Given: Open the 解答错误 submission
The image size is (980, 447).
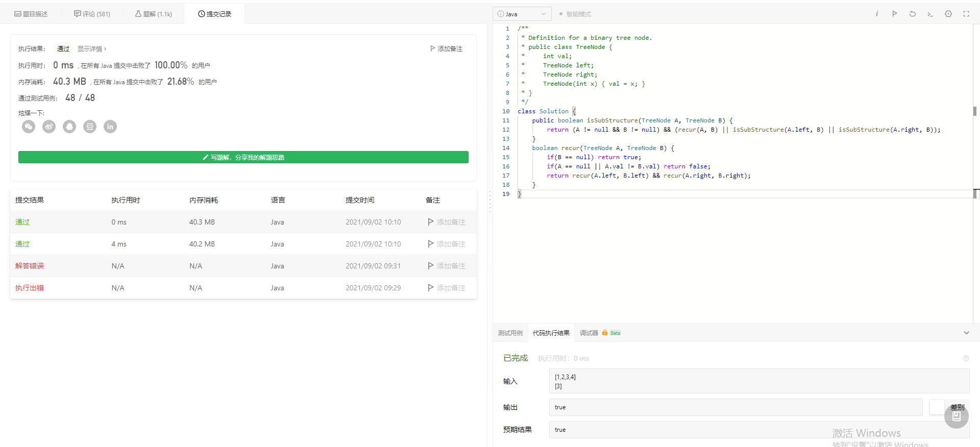Looking at the screenshot, I should pos(30,266).
